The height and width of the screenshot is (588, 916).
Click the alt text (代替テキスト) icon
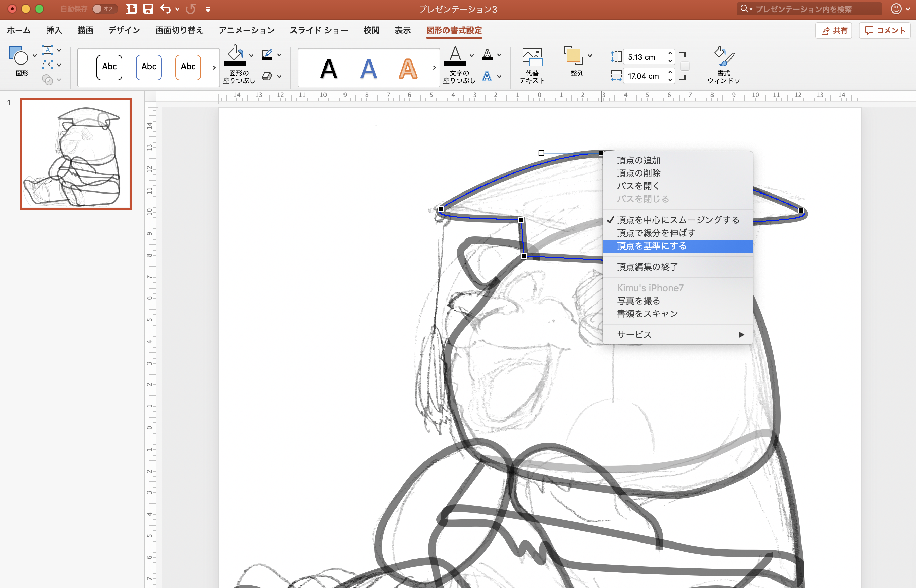[x=532, y=57]
